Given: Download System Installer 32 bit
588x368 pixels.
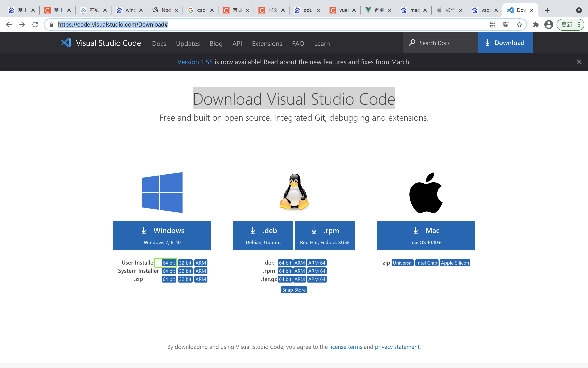Looking at the screenshot, I should click(185, 271).
